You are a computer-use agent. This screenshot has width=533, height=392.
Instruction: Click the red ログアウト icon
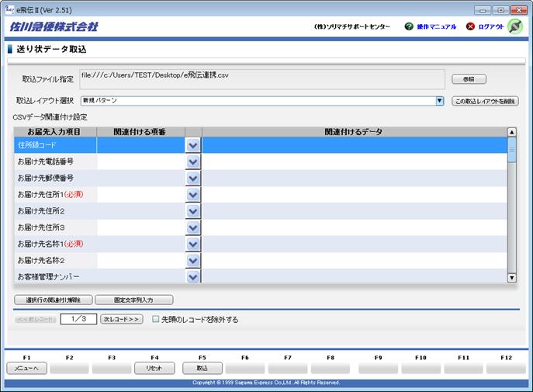tap(470, 26)
